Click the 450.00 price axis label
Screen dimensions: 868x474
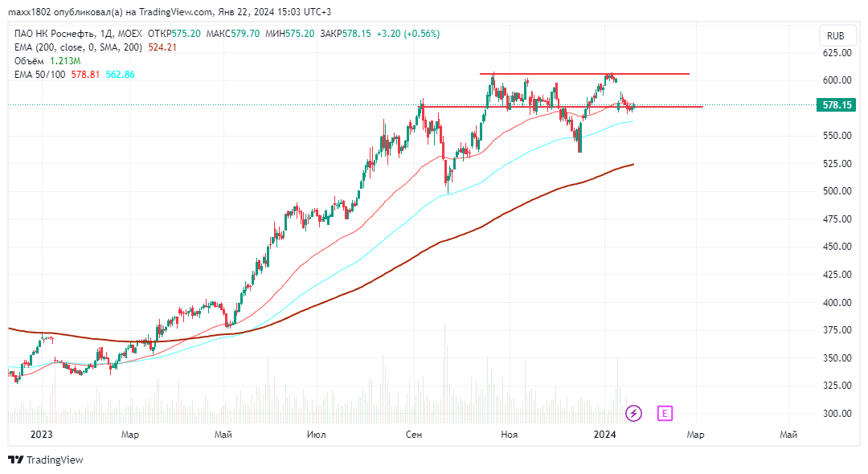pyautogui.click(x=837, y=247)
